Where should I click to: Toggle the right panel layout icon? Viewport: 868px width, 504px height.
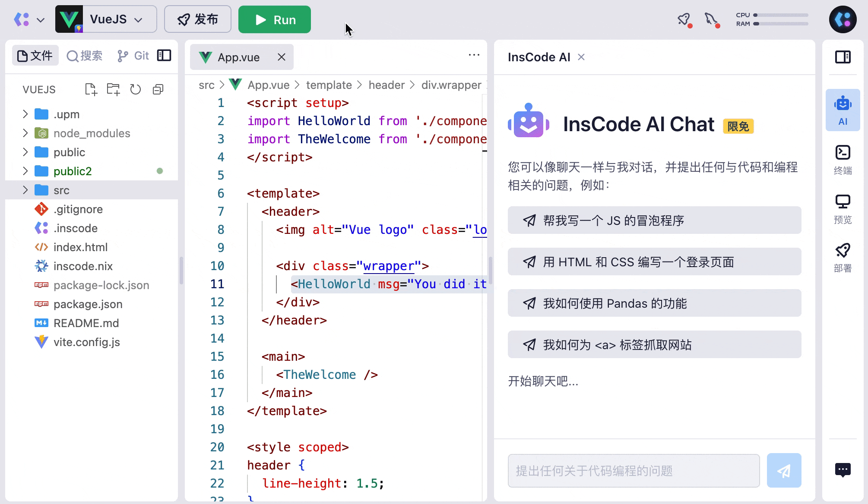843,57
